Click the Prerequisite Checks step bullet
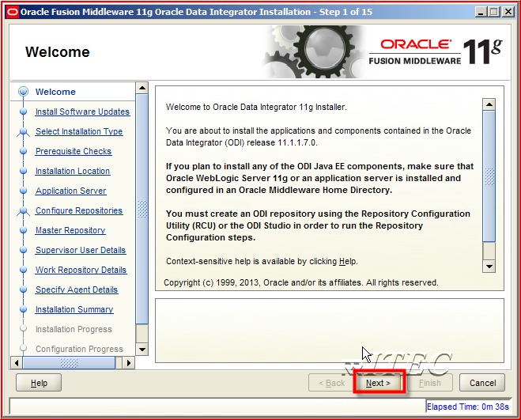The height and width of the screenshot is (420, 521). point(23,151)
